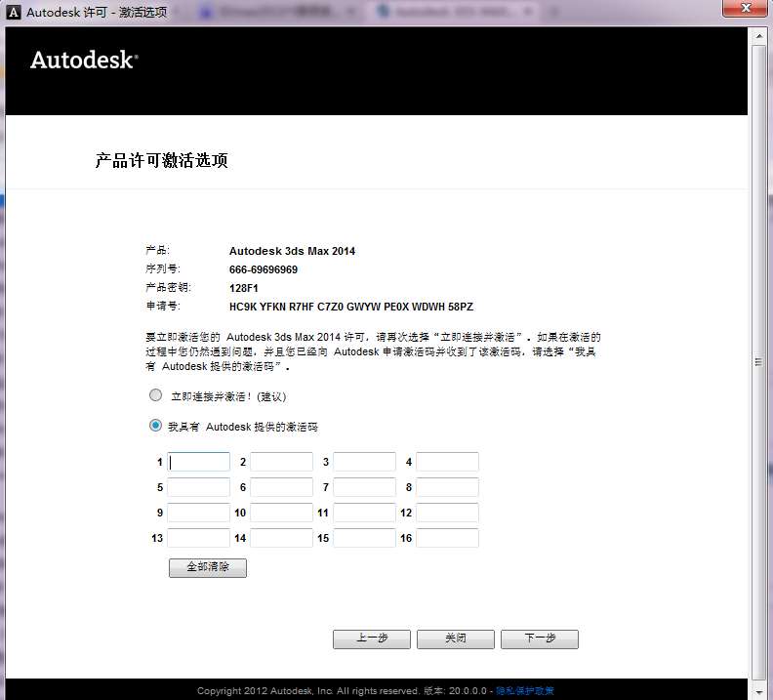Click the serial number 666-69696969
773x700 pixels.
pos(264,269)
